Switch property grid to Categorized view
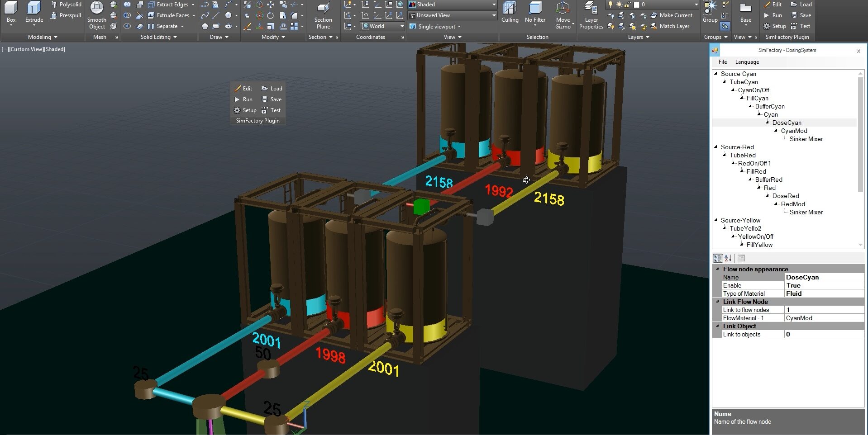 (718, 258)
